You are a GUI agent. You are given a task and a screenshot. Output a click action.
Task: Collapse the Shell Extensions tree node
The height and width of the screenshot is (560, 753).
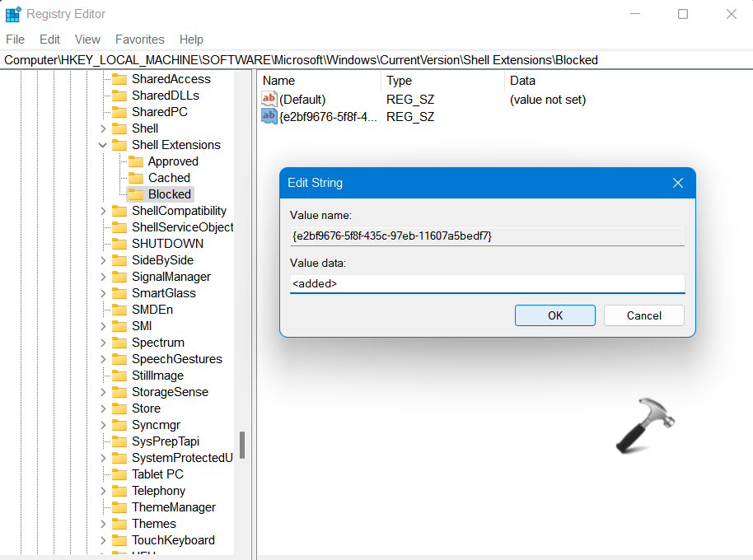point(103,145)
